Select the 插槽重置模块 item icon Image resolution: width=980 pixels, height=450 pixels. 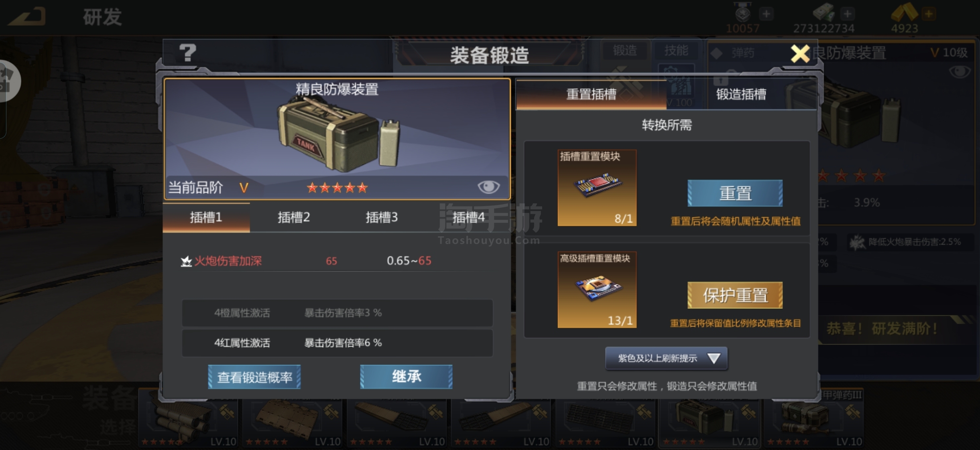(597, 188)
